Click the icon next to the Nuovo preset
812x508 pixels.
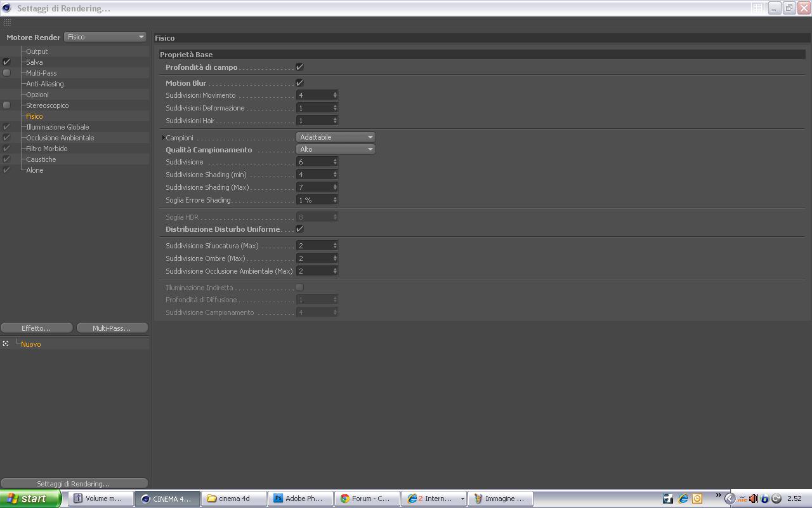point(6,344)
